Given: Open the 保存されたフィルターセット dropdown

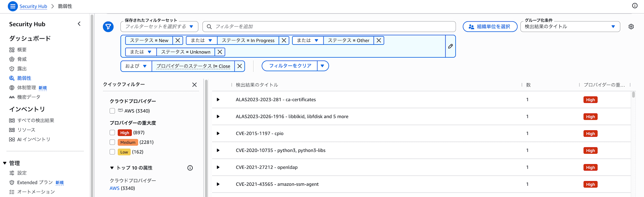Looking at the screenshot, I should pyautogui.click(x=159, y=26).
